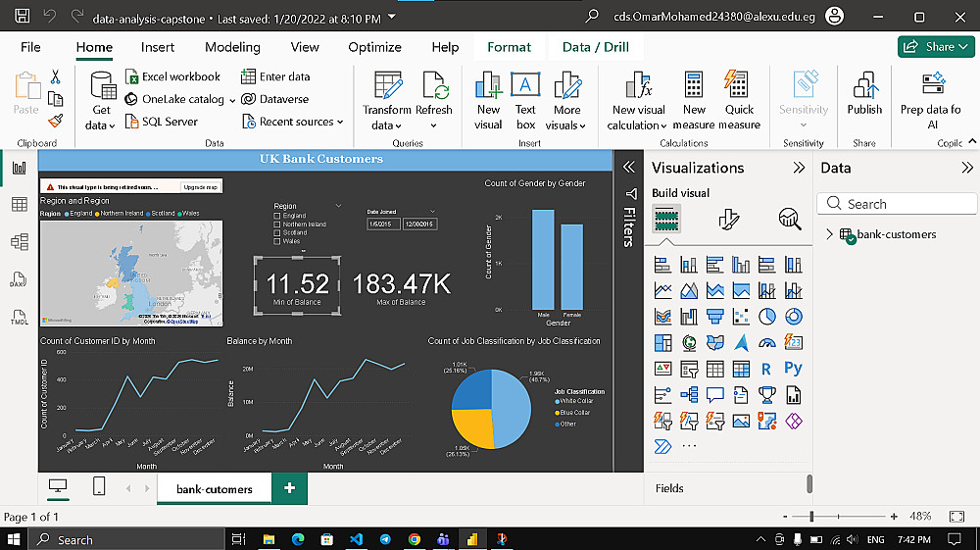Screen dimensions: 980x550
Task: Choose the donut chart visual icon
Action: (x=793, y=317)
